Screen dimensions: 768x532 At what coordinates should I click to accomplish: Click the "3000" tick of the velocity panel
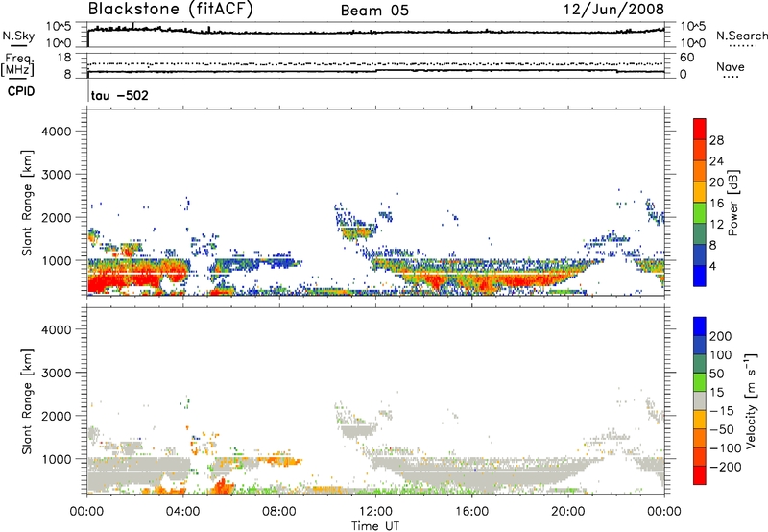(57, 373)
